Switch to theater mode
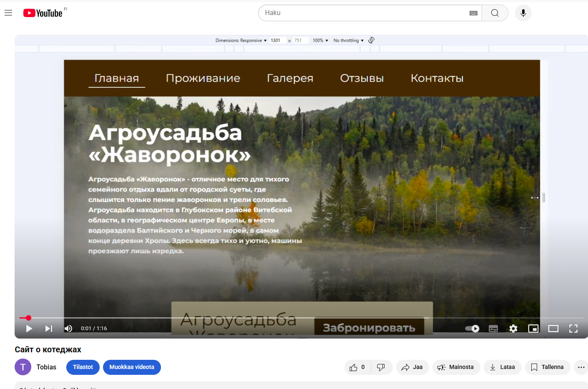Screen dimensions: 588x389 point(553,329)
